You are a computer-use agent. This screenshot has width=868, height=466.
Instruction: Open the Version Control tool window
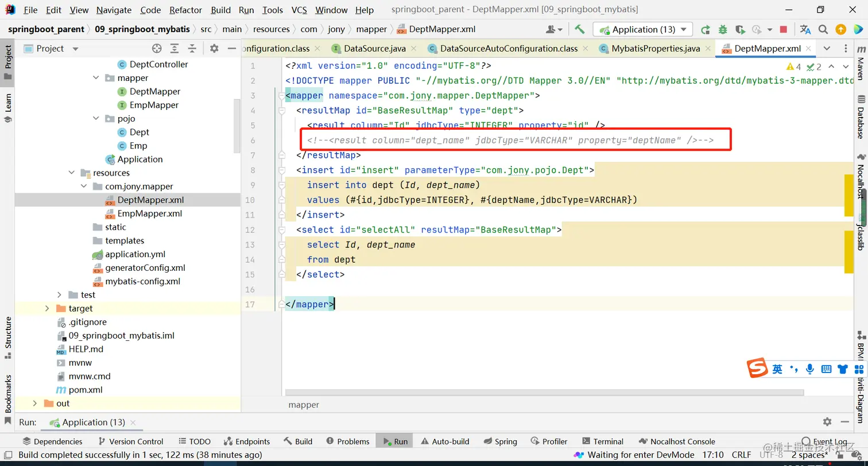point(130,441)
